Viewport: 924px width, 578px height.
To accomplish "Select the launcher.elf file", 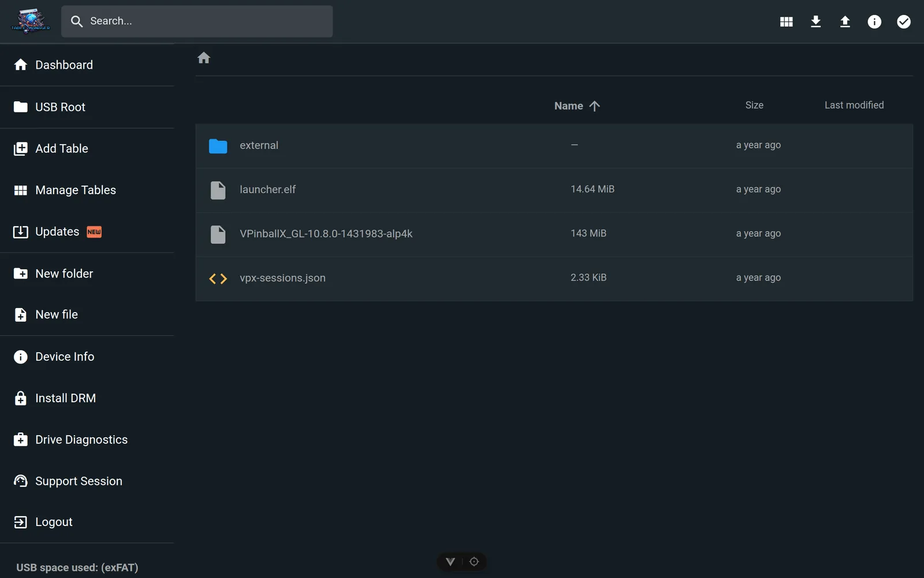I will 554,190.
